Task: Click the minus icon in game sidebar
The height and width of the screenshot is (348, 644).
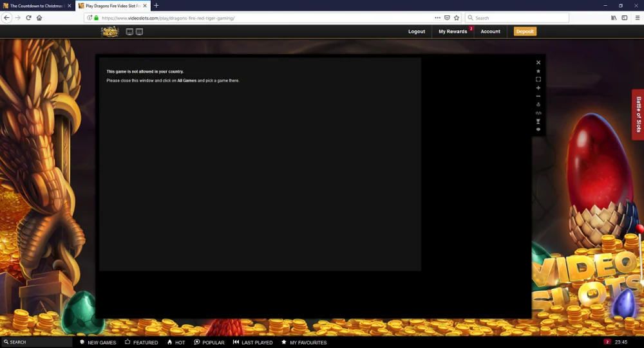Action: [x=538, y=96]
